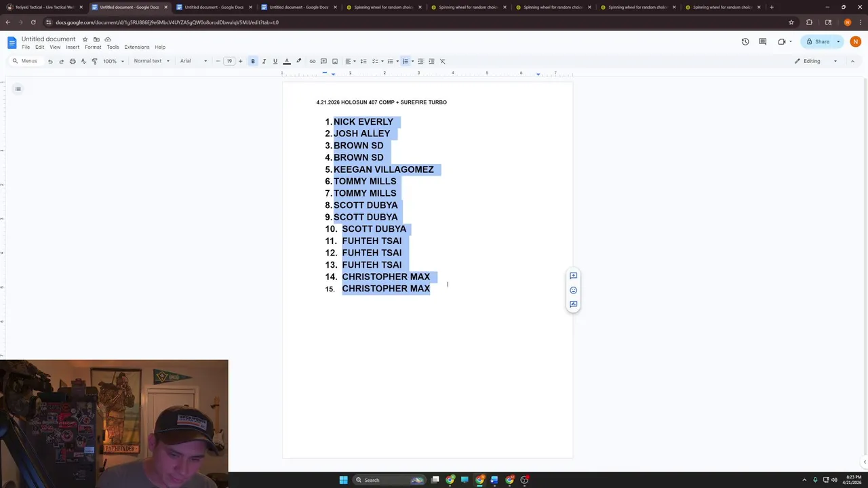868x488 pixels.
Task: Open the File menu
Action: 26,47
